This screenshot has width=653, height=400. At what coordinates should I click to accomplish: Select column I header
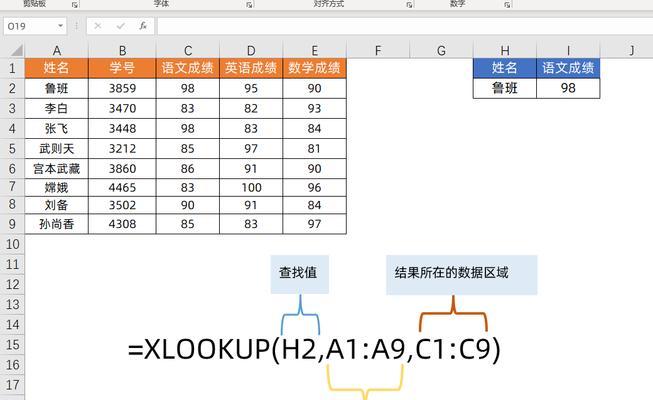(x=568, y=50)
